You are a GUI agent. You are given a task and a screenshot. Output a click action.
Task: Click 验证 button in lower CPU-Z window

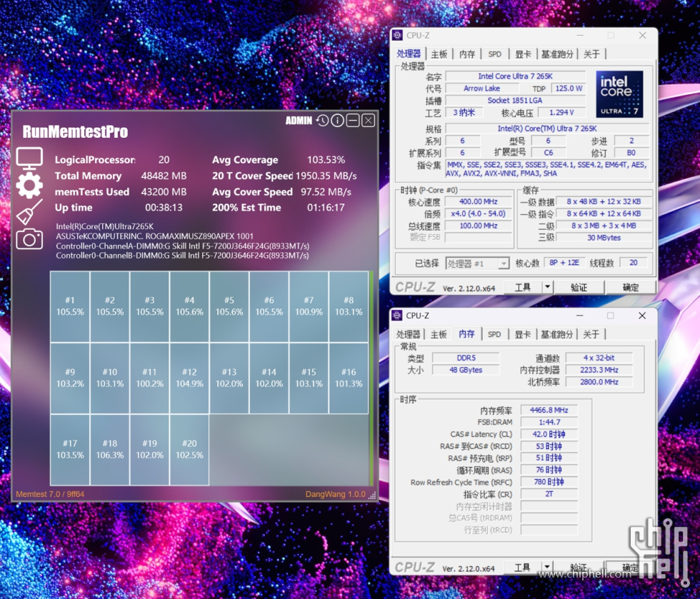tap(579, 568)
